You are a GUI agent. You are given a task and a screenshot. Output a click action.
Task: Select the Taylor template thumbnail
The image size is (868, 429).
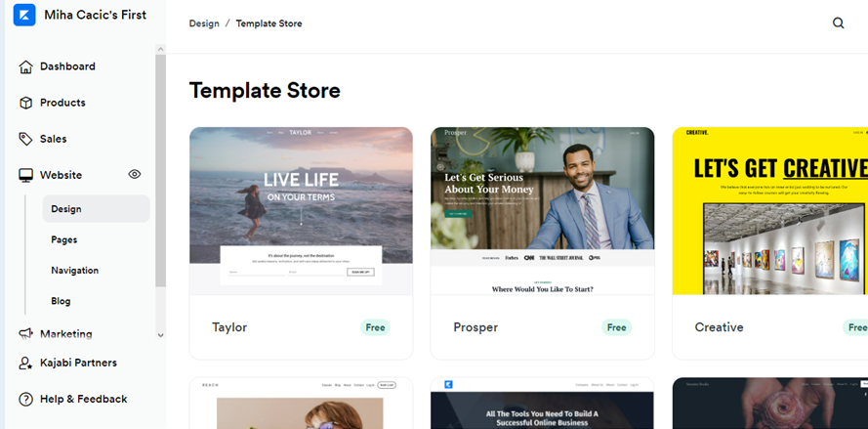[x=301, y=211]
